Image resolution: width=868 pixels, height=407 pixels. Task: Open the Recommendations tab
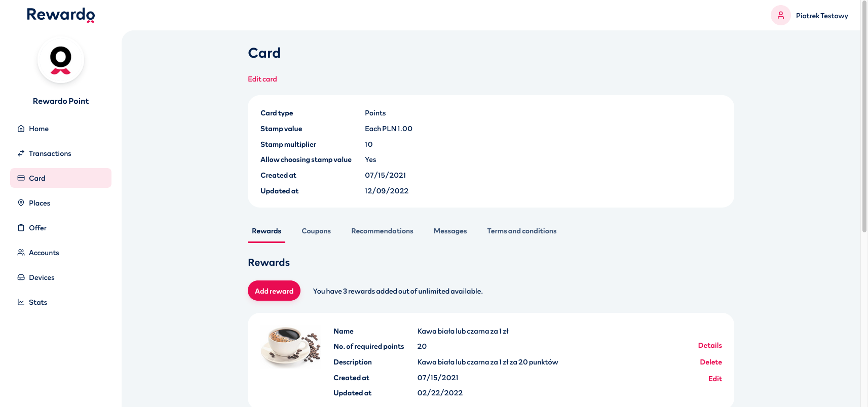(382, 231)
